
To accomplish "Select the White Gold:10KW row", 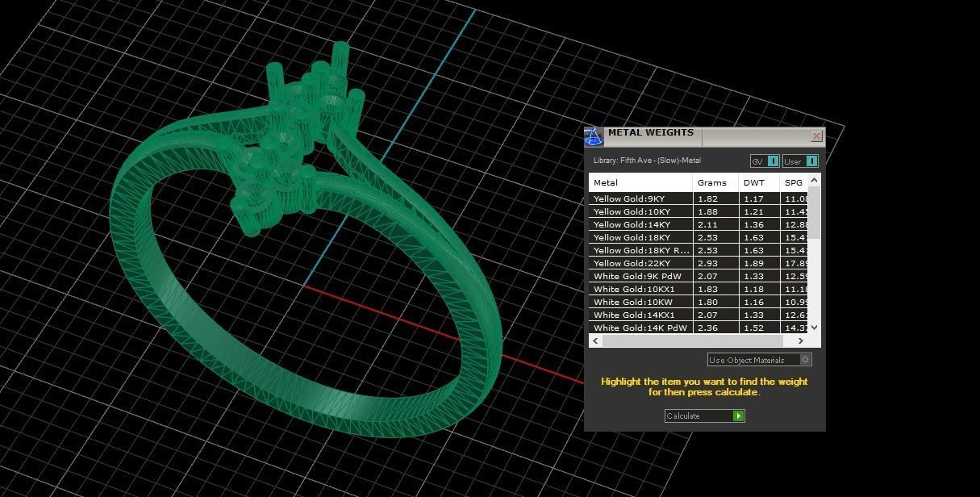I will tap(698, 302).
